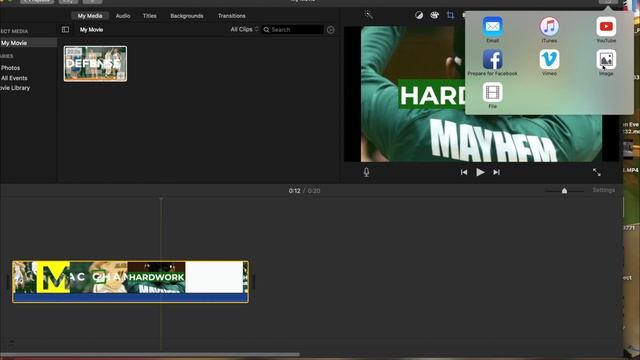Click the voiceover microphone icon

click(366, 172)
